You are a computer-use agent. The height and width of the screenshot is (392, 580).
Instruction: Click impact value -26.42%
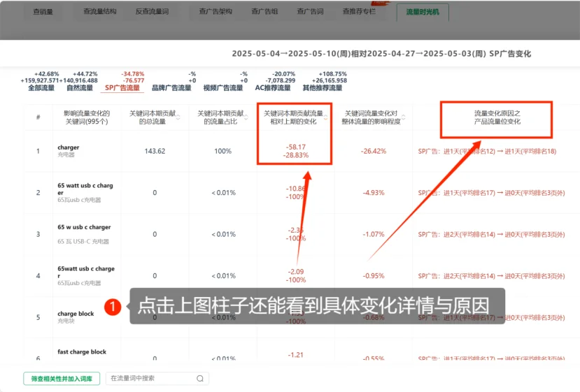click(x=374, y=151)
